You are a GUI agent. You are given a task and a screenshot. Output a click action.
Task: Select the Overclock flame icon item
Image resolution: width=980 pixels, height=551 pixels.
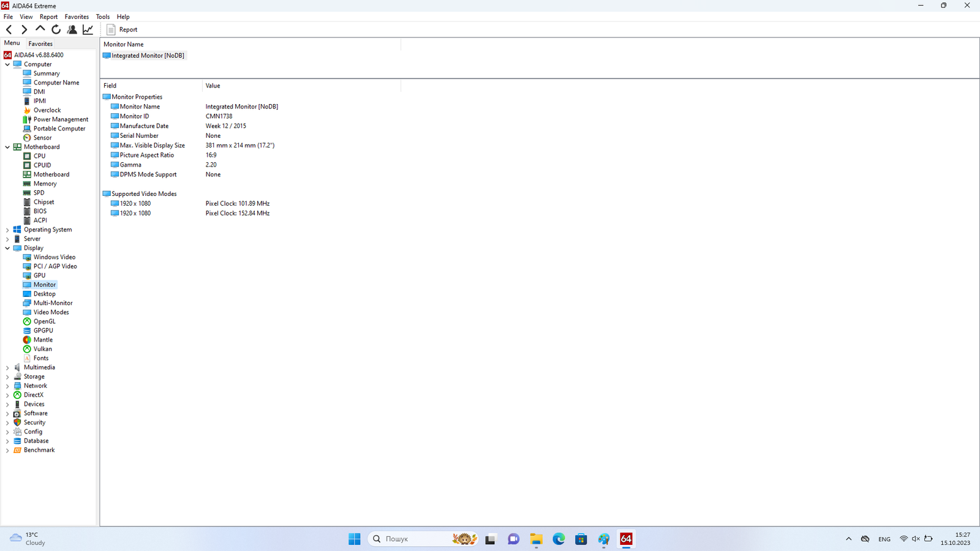coord(42,110)
